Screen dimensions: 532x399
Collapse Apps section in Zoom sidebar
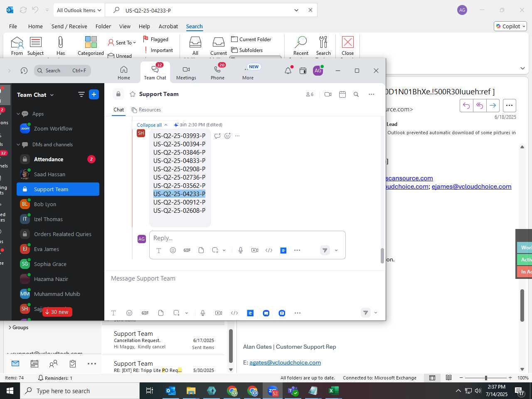tap(18, 114)
